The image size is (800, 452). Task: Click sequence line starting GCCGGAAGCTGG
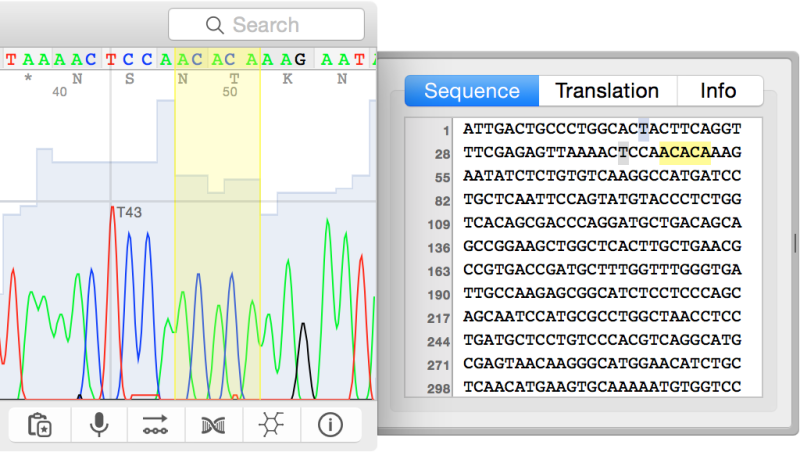(x=602, y=246)
